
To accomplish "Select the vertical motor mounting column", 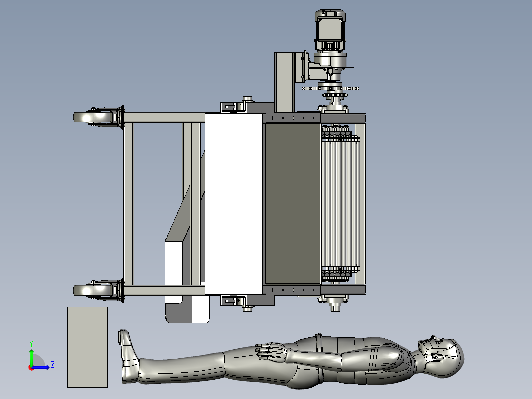I will [x=284, y=82].
